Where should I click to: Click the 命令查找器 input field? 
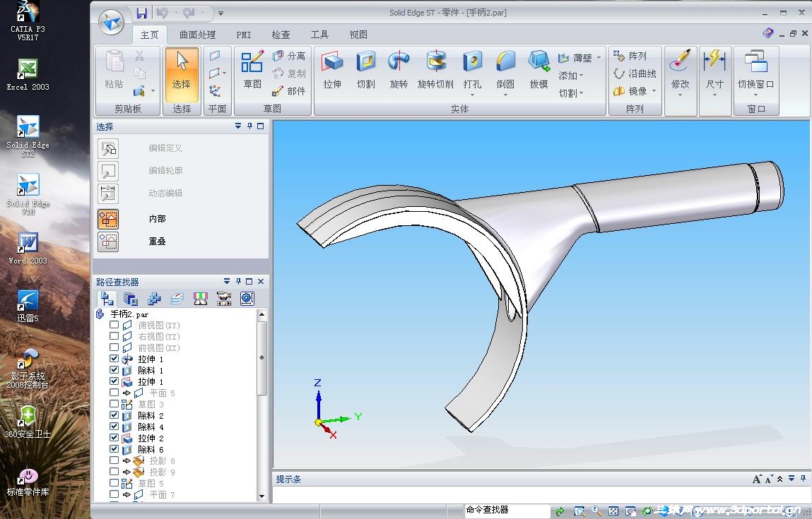pos(507,511)
